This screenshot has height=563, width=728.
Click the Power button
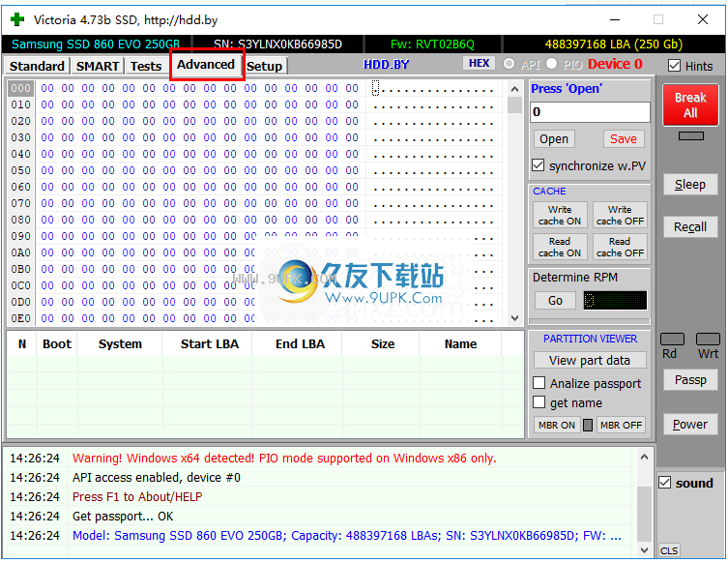(690, 424)
